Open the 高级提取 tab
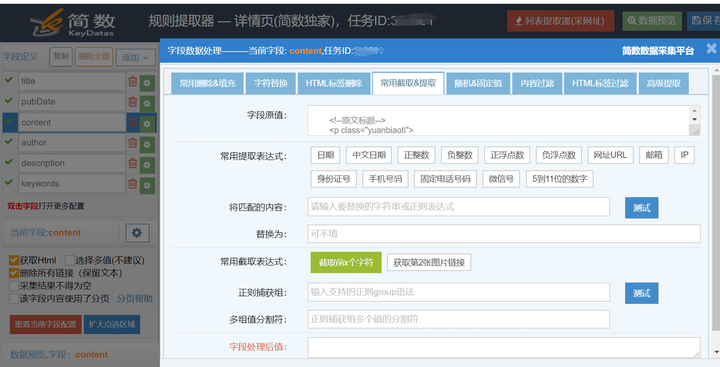The height and width of the screenshot is (367, 720). (664, 83)
